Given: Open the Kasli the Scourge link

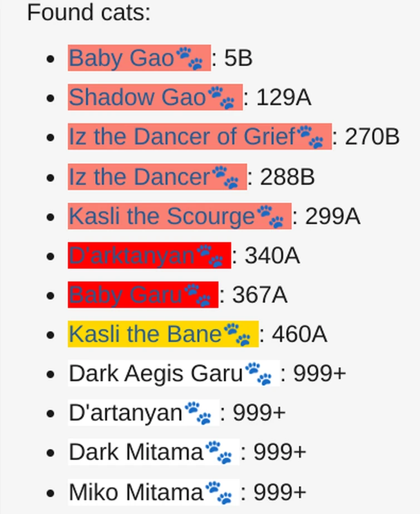Looking at the screenshot, I should [161, 217].
